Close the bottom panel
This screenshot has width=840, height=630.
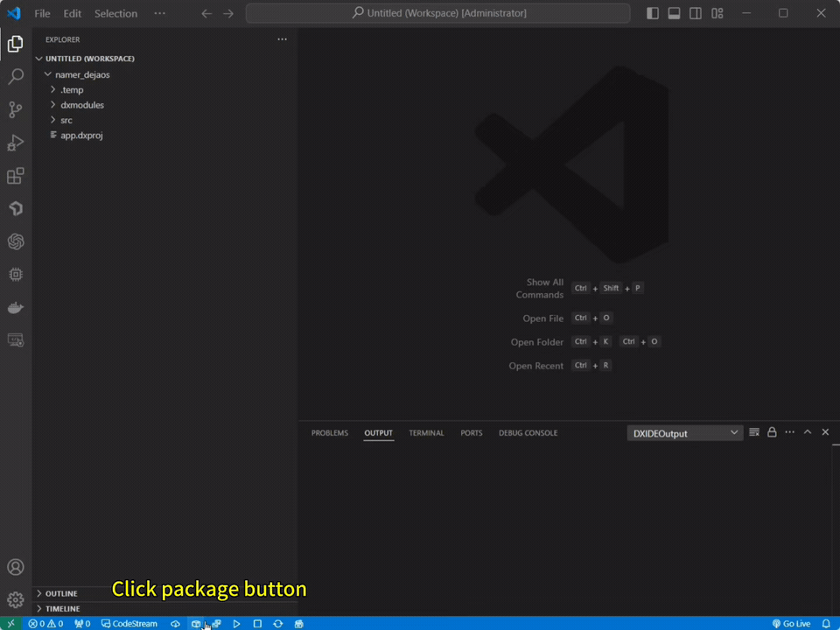[x=825, y=432]
